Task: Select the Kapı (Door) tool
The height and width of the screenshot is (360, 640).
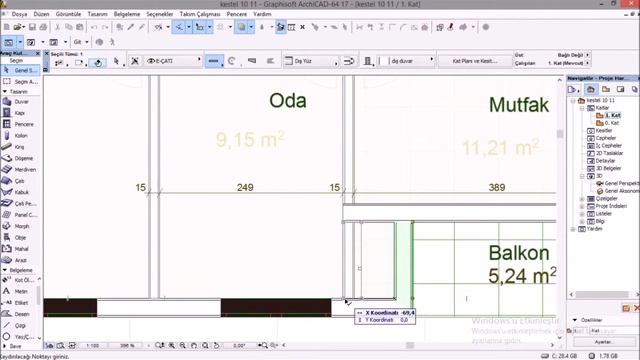Action: [20, 113]
